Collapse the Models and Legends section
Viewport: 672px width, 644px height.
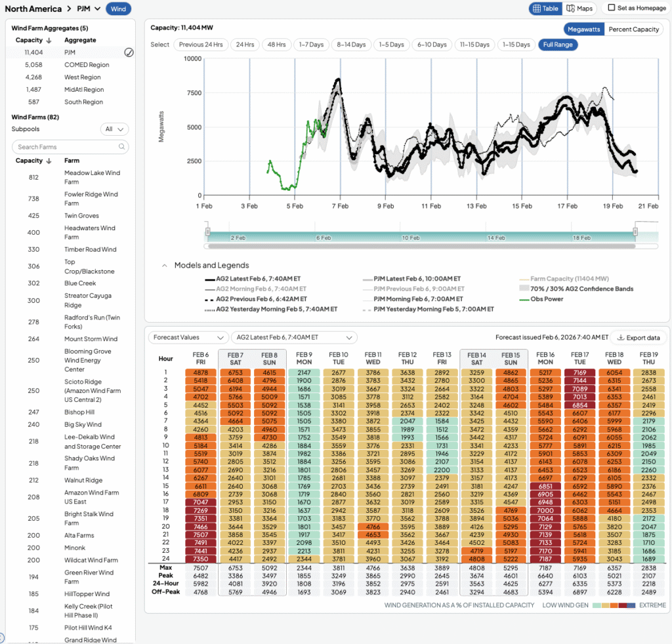tap(164, 266)
